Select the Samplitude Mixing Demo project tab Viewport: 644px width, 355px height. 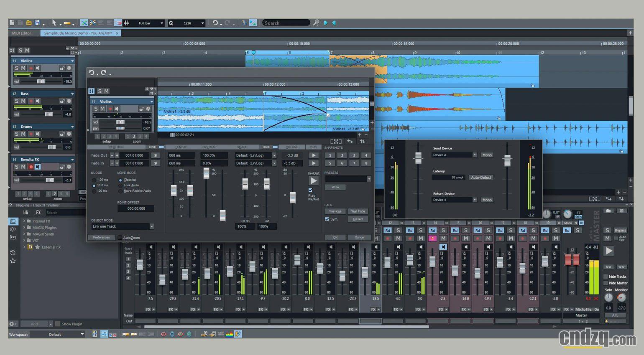pos(81,33)
